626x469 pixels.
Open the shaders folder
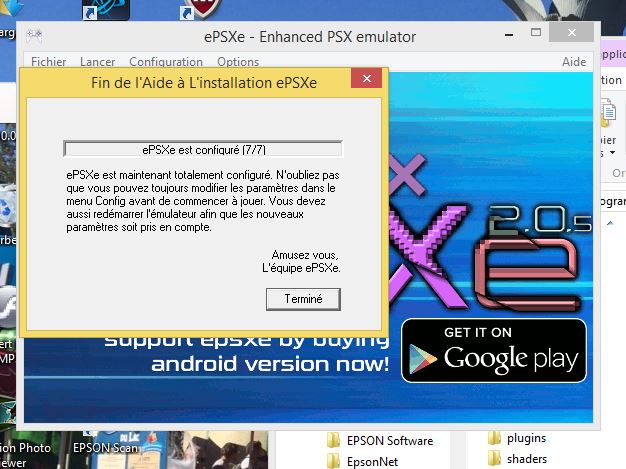coord(517,459)
